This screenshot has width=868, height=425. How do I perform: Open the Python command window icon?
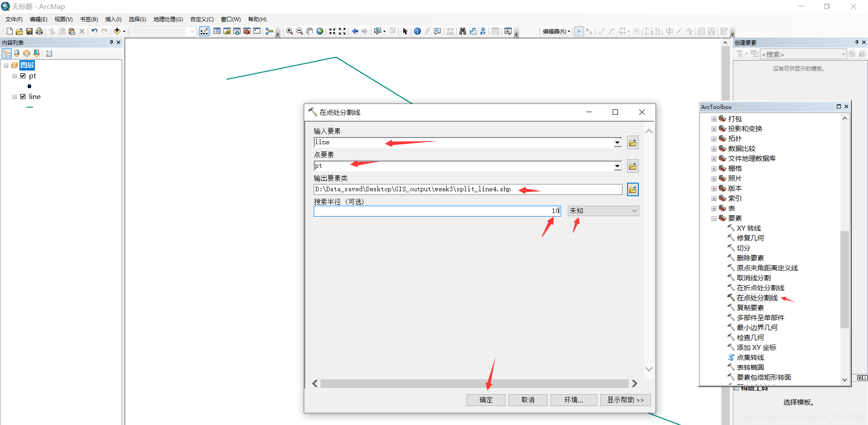tap(257, 31)
